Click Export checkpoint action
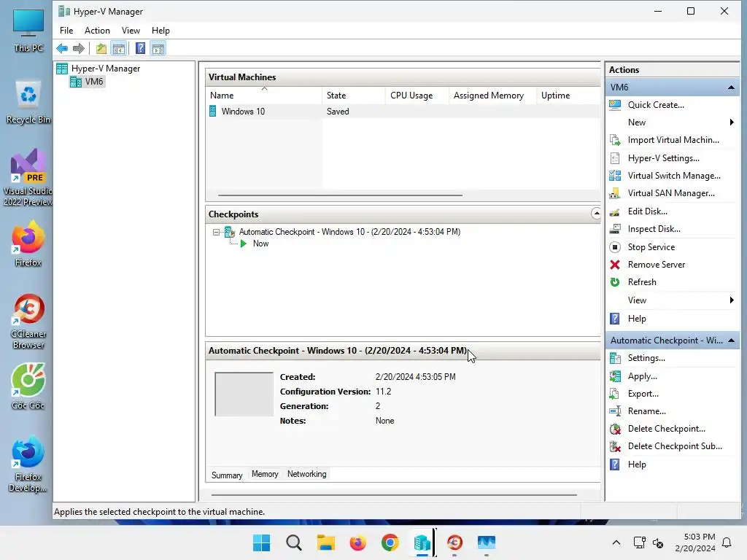 [643, 394]
